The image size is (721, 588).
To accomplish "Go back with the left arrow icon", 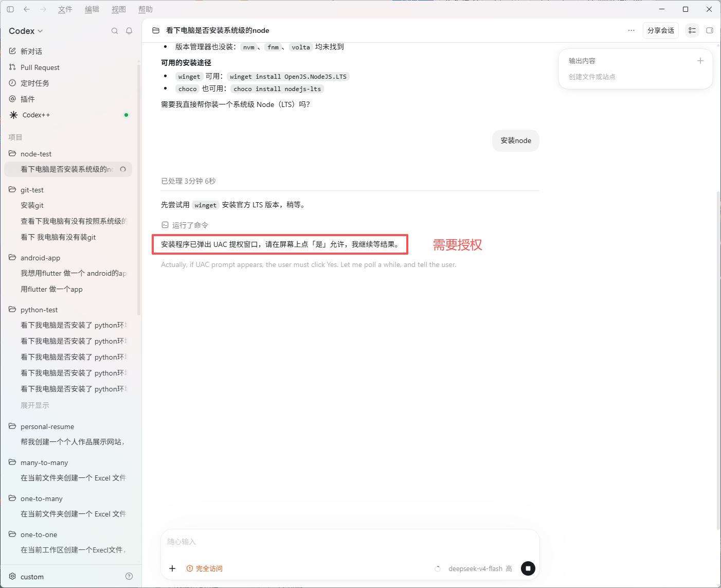I will (x=27, y=9).
